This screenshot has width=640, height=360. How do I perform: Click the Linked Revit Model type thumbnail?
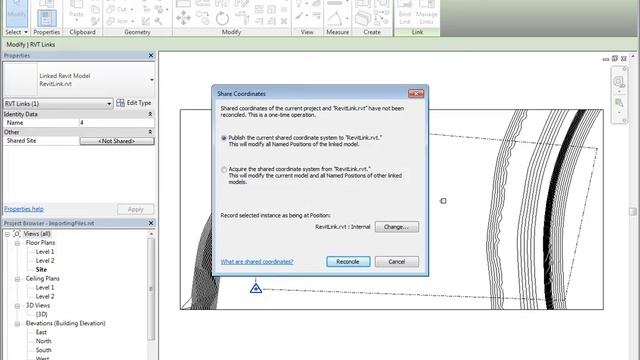tap(20, 80)
